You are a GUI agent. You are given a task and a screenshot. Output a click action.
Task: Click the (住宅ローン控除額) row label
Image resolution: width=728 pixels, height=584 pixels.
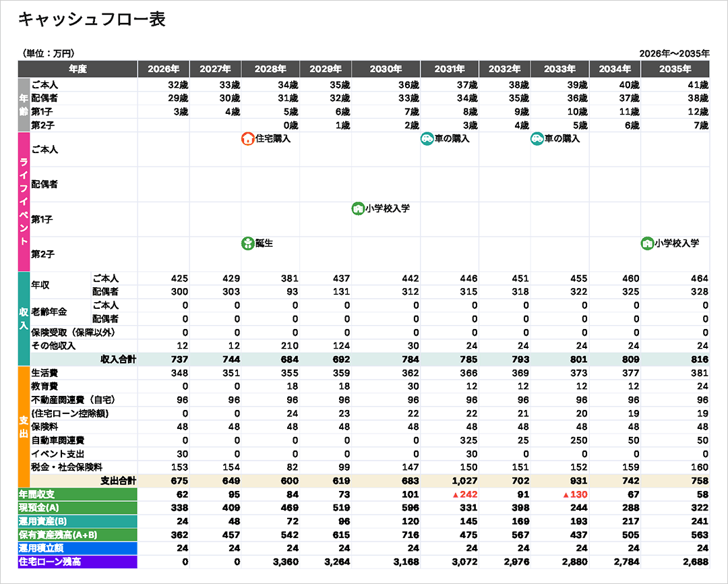click(x=69, y=413)
